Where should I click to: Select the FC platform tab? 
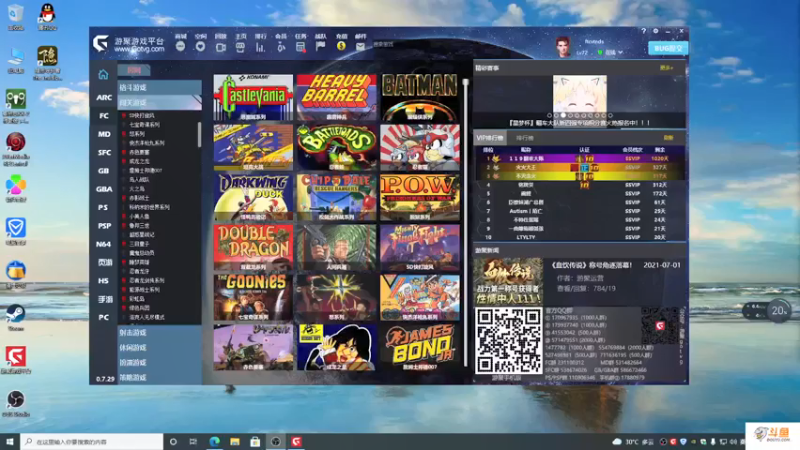[104, 116]
